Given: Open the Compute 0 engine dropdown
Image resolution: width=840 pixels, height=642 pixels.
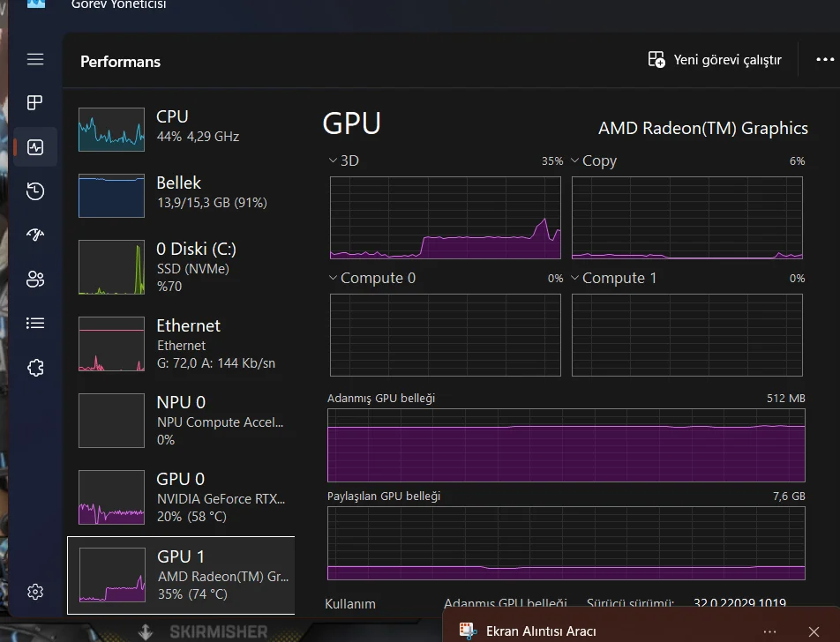Looking at the screenshot, I should point(333,278).
